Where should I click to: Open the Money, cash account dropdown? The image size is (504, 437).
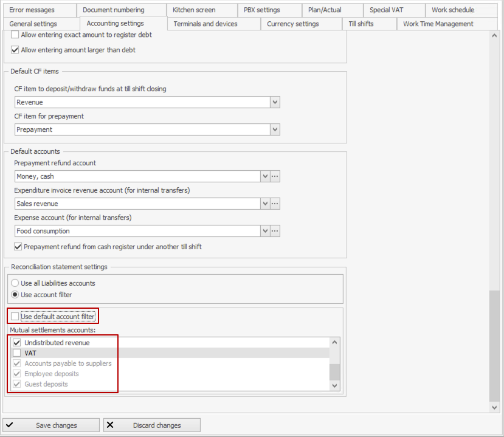click(x=265, y=176)
